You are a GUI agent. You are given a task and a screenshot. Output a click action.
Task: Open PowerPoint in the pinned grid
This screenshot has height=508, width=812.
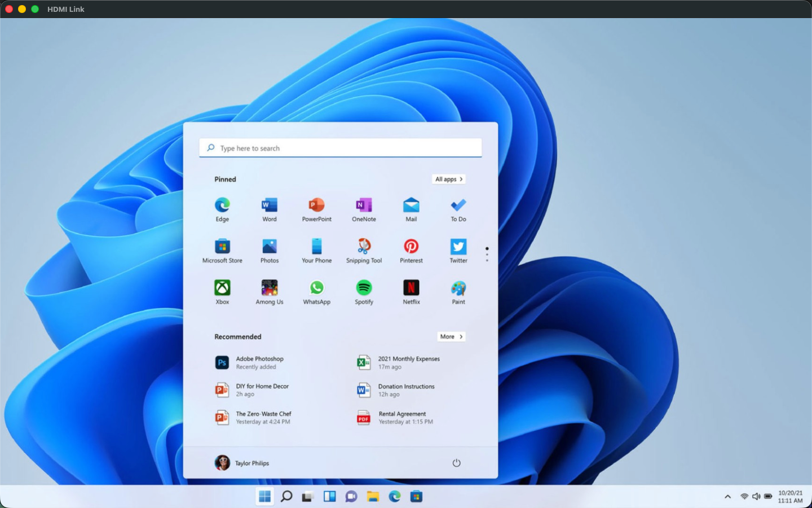pos(317,209)
